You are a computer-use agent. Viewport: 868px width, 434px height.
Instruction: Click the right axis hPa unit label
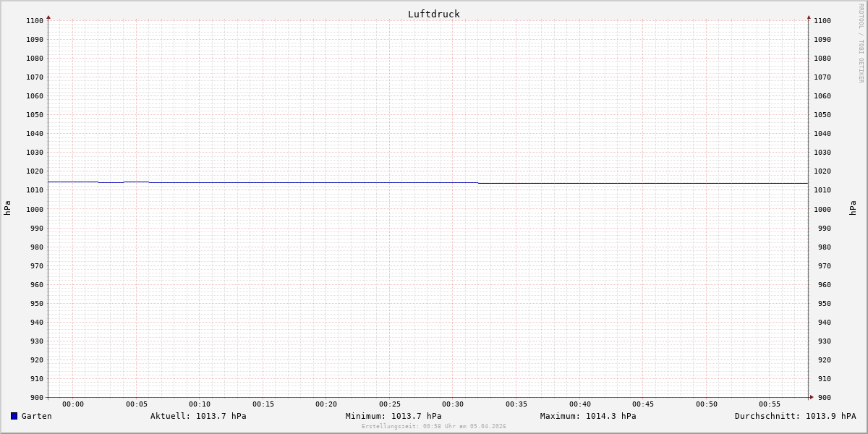[x=853, y=208]
